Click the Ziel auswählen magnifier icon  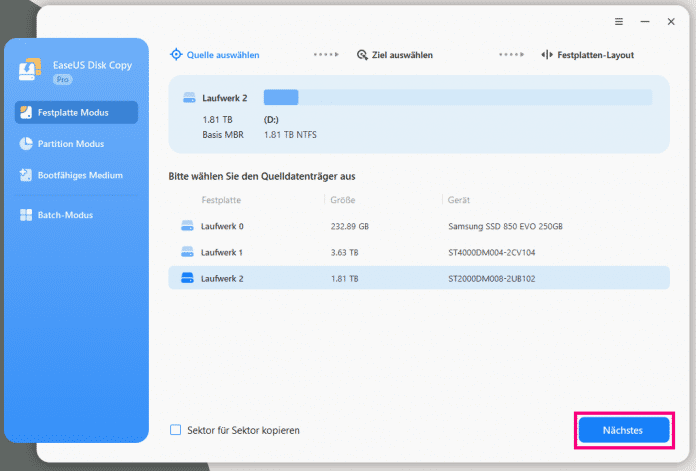362,55
